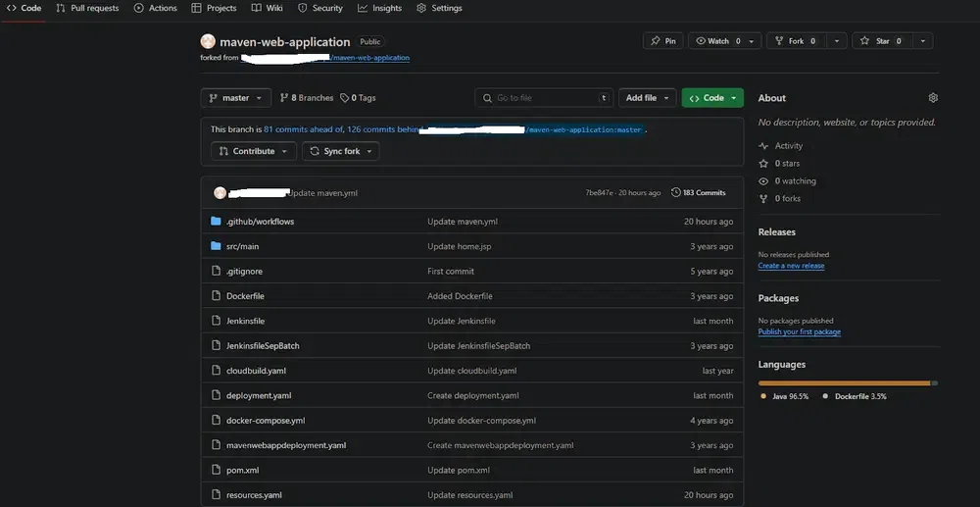Image resolution: width=980 pixels, height=507 pixels.
Task: Click the file icon beside JenkinsfileSepBatch
Action: point(217,346)
